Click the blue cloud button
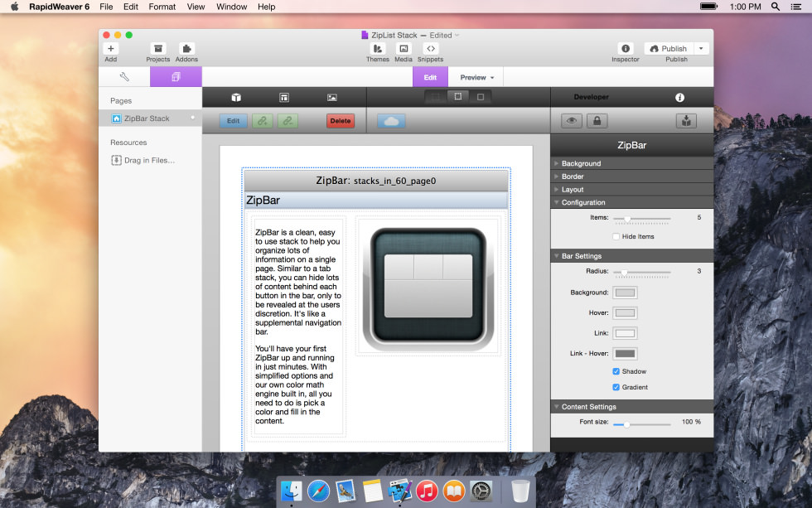Screen dimensions: 812x508 (391, 121)
